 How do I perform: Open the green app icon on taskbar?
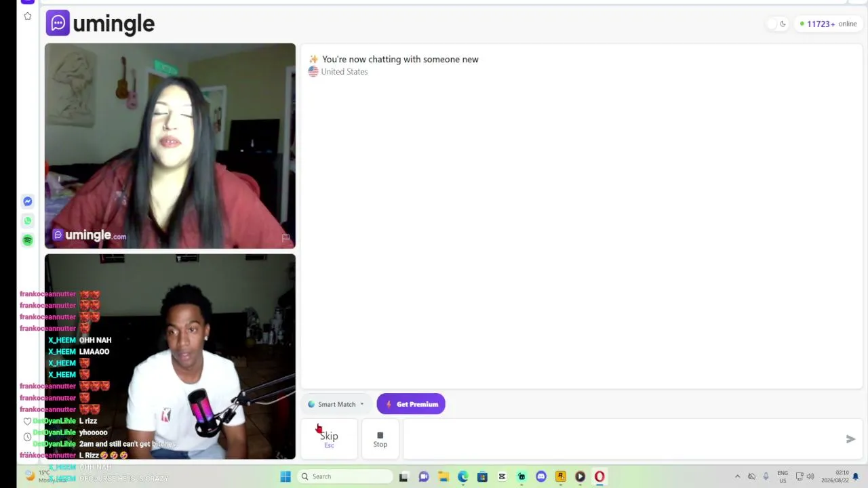click(521, 476)
